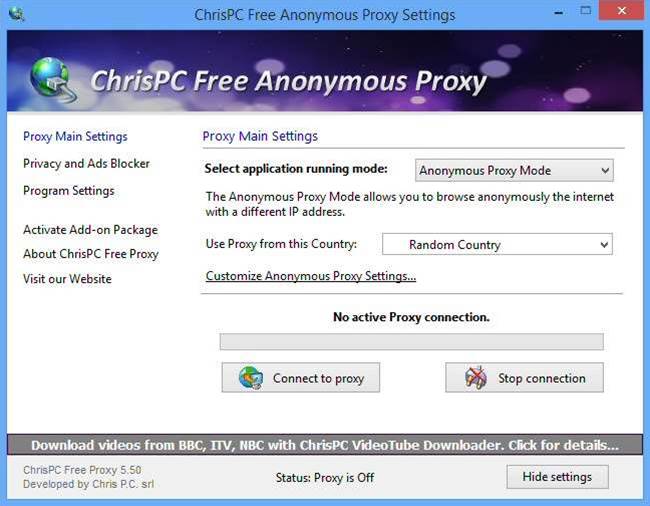Minimize the proxy settings window

tap(558, 12)
